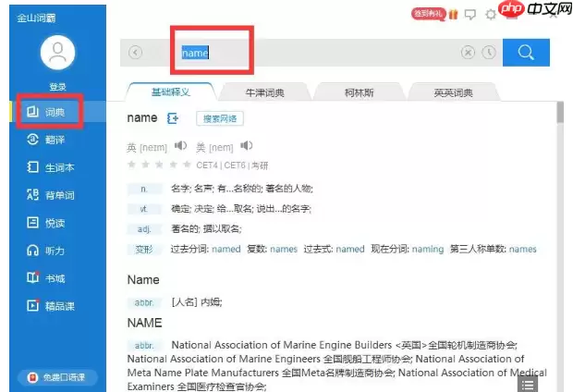Click the list menu icon at bottom right
The width and height of the screenshot is (573, 392).
pos(528,385)
